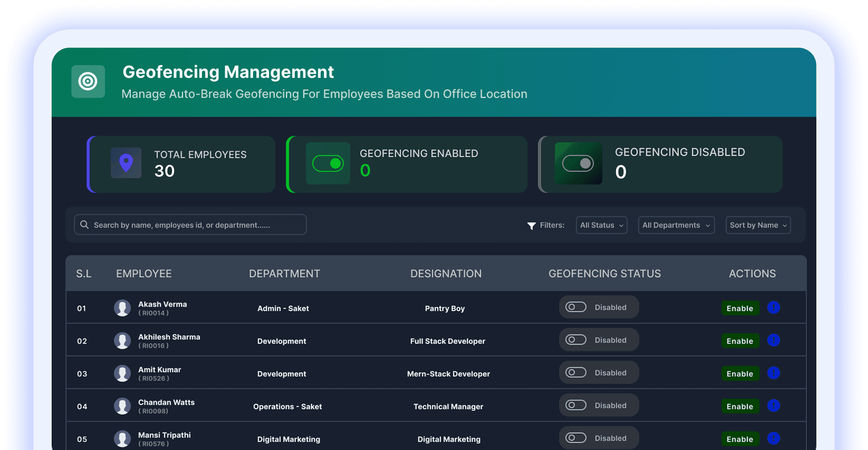Open the info icon beside Chandan Watts's Enable button
This screenshot has height=450, width=868.
774,406
